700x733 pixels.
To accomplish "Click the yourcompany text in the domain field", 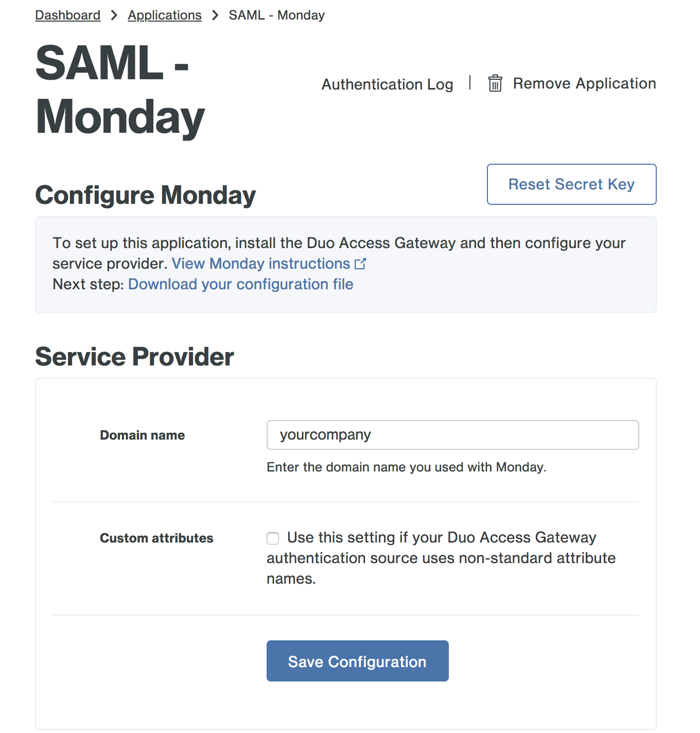I will coord(326,435).
